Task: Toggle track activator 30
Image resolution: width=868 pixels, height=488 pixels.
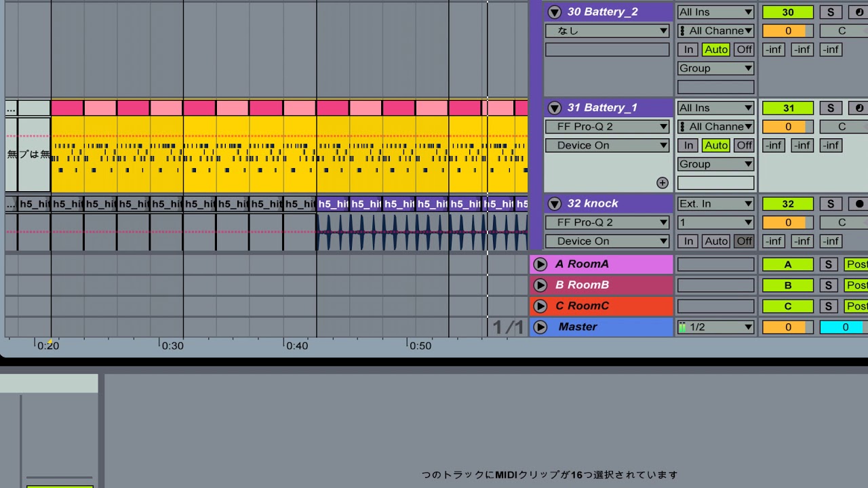Action: [x=788, y=12]
